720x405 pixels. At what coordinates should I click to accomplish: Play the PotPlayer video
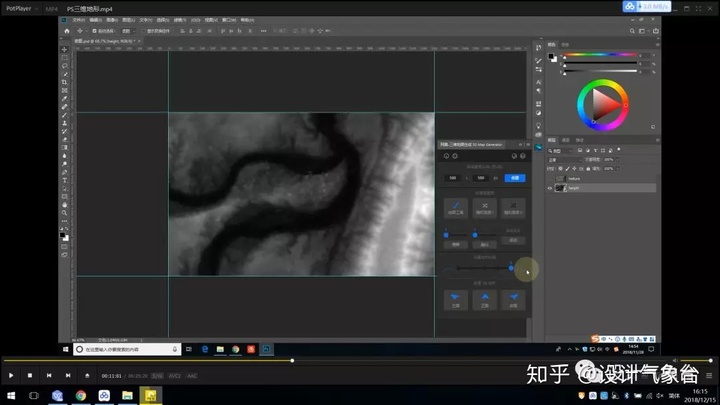[x=11, y=376]
